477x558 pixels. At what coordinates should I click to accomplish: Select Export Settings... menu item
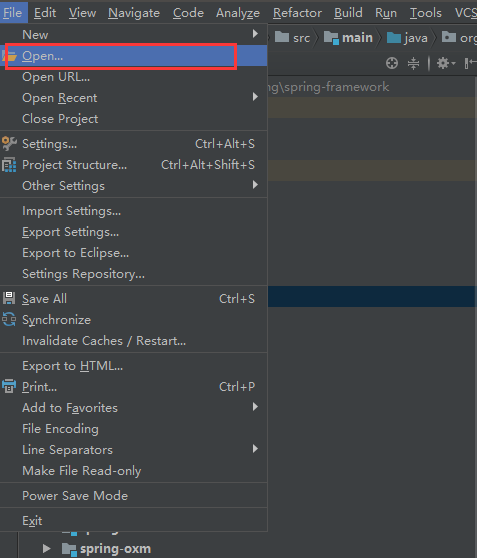[x=133, y=232]
